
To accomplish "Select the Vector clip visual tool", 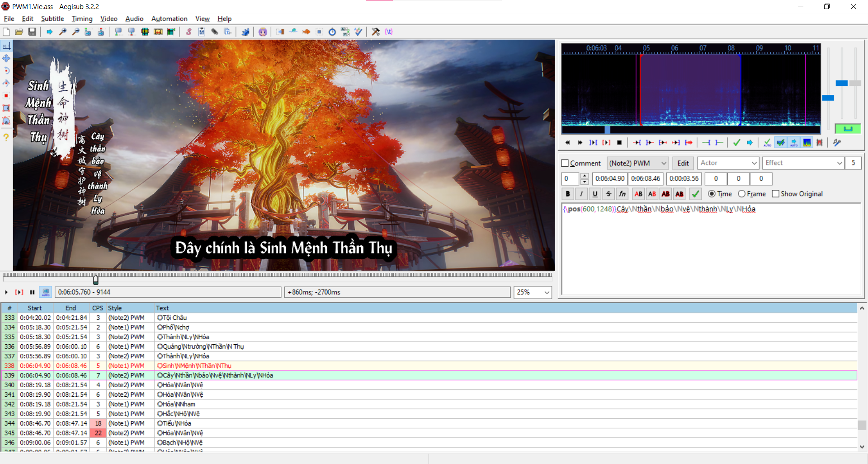I will [x=6, y=121].
